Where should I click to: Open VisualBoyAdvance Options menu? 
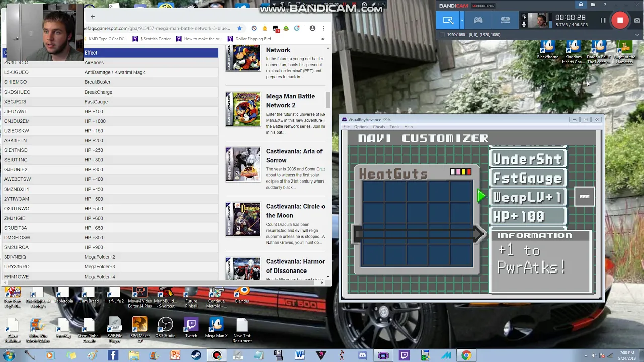tap(361, 127)
